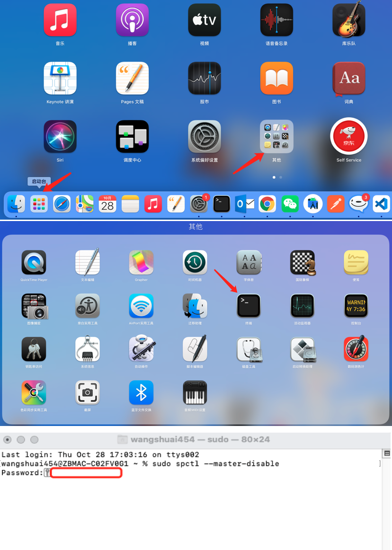Open 脚本编辑器 Script Editor
Image resolution: width=392 pixels, height=550 pixels.
pos(195,349)
